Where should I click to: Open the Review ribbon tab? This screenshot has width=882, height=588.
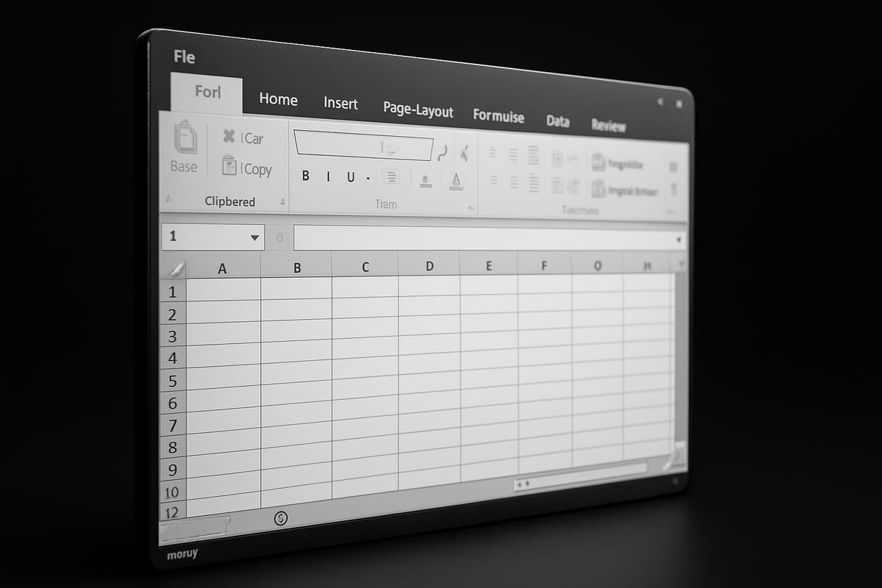[609, 126]
